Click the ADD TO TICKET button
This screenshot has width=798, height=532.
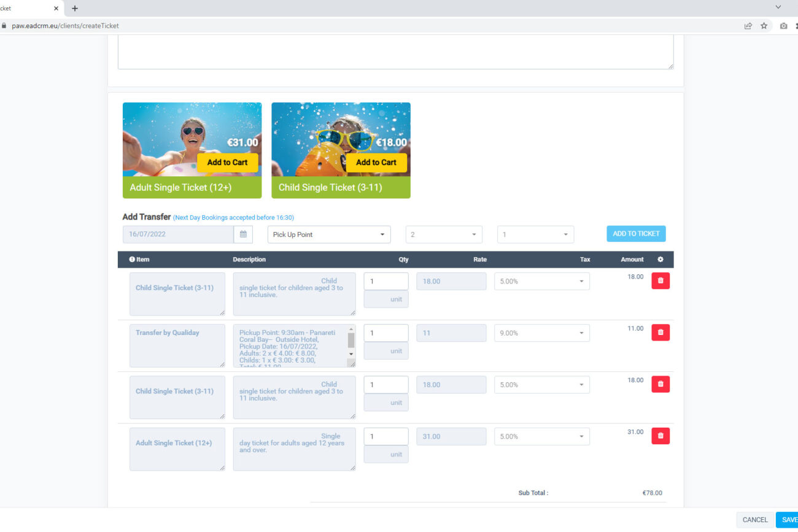coord(636,234)
